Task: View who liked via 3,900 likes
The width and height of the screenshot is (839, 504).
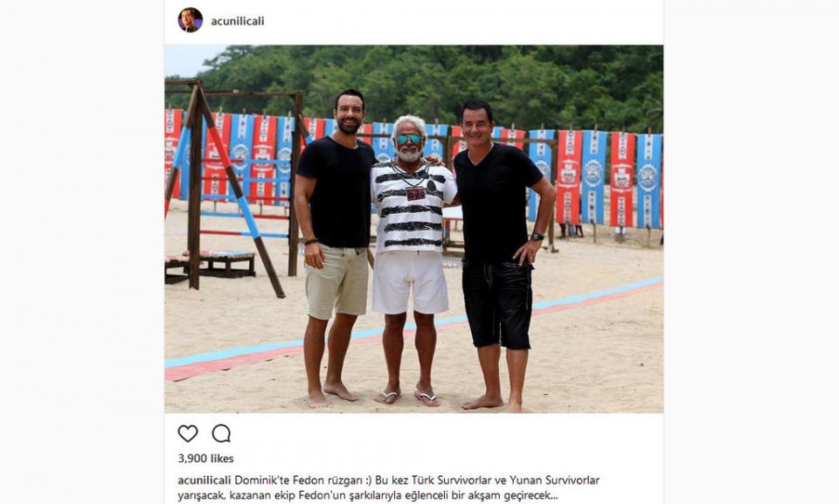Action: coord(205,459)
